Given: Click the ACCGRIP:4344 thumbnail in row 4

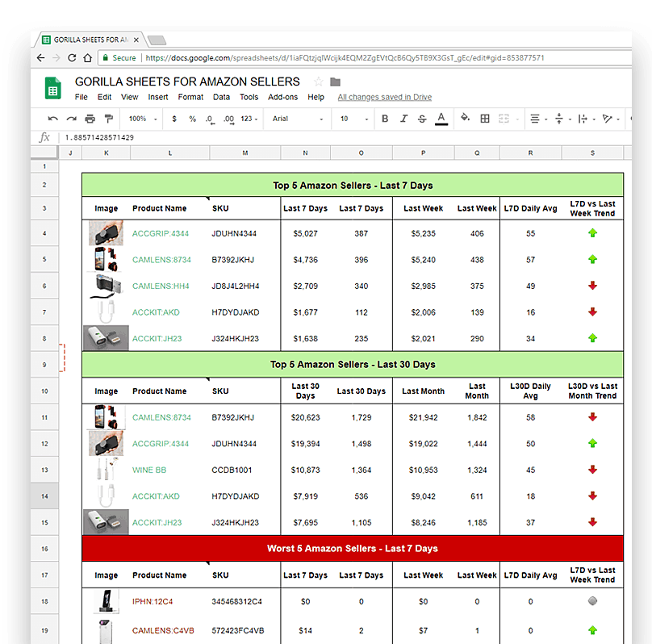Looking at the screenshot, I should click(x=106, y=232).
